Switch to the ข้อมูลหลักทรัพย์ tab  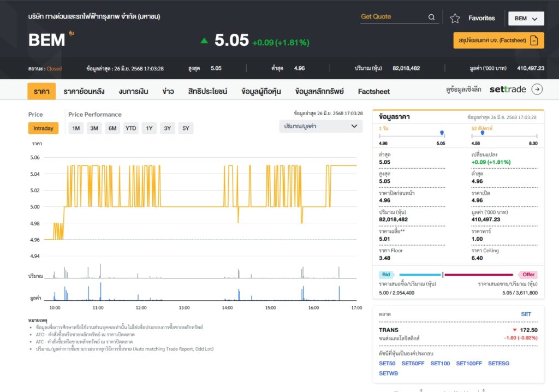[x=319, y=91]
